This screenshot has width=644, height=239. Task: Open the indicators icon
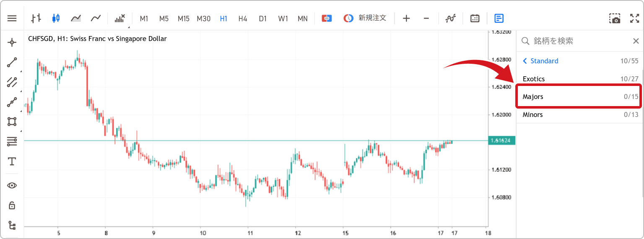point(451,18)
